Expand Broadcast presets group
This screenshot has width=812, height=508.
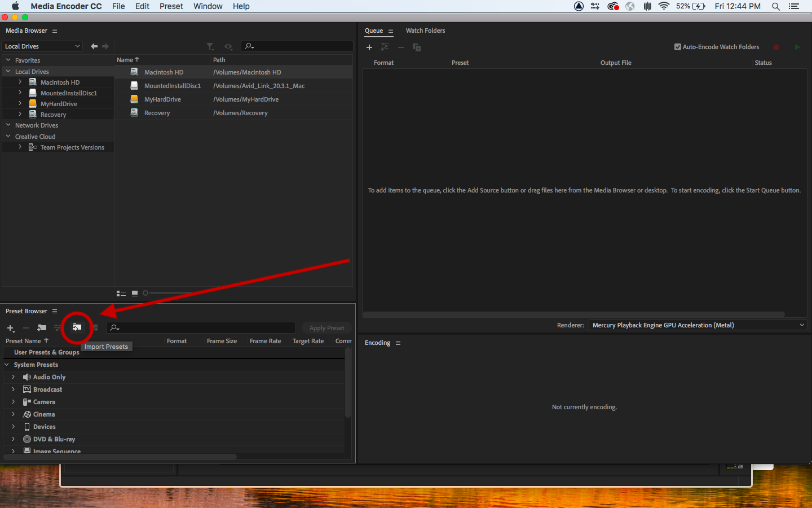[13, 389]
